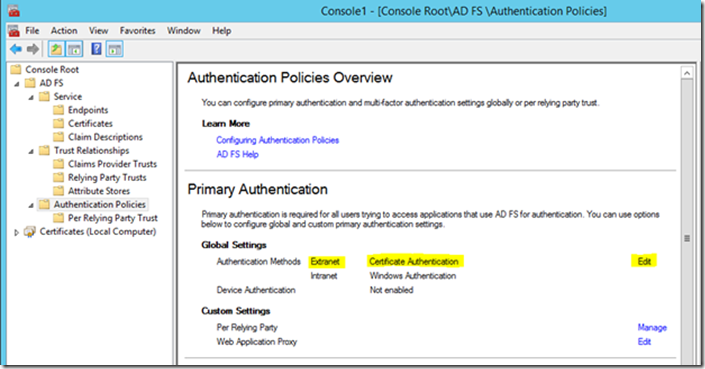Screen dimensions: 705x369
Task: Click the AD FS folder icon
Action: tap(30, 83)
